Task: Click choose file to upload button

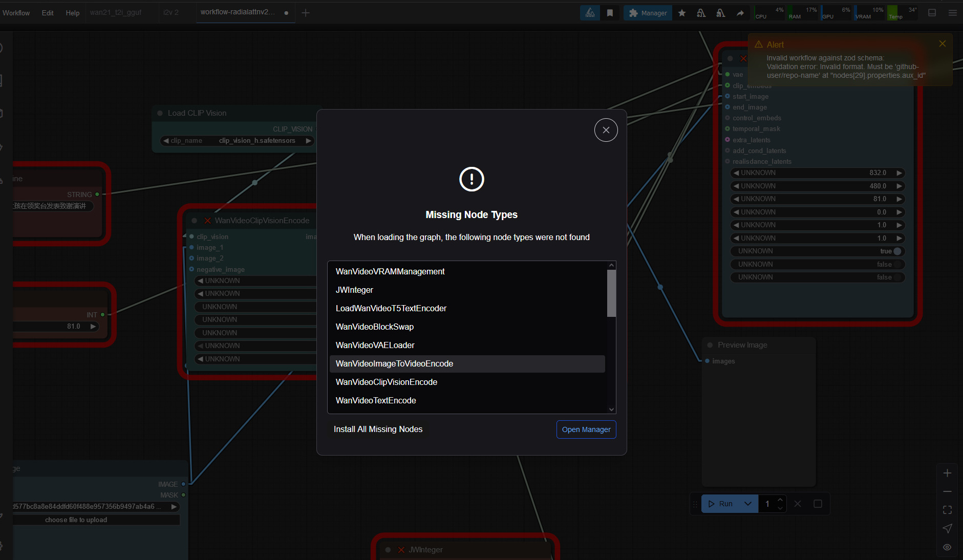Action: point(96,520)
